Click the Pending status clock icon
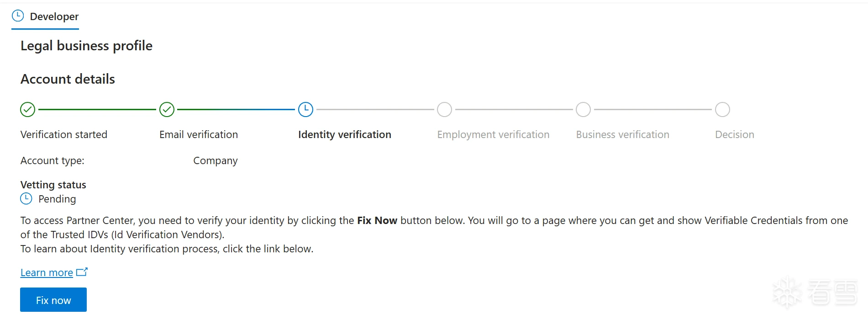This screenshot has width=868, height=320. click(x=26, y=199)
